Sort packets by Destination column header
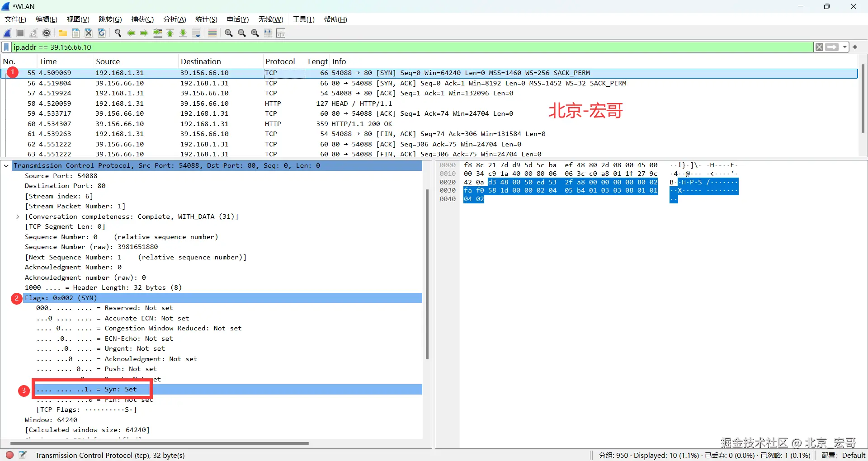868x461 pixels. pos(220,61)
